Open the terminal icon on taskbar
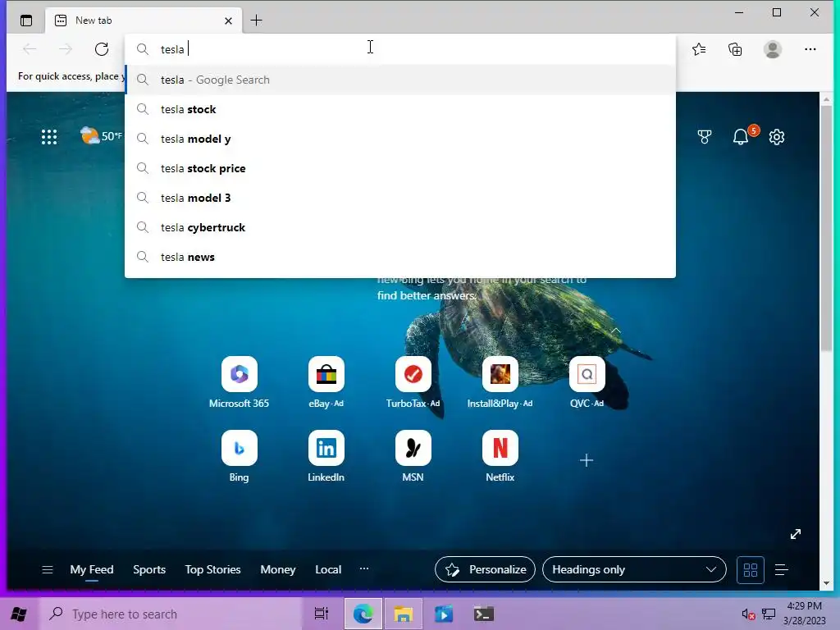Screen dimensions: 840x630 (483, 614)
